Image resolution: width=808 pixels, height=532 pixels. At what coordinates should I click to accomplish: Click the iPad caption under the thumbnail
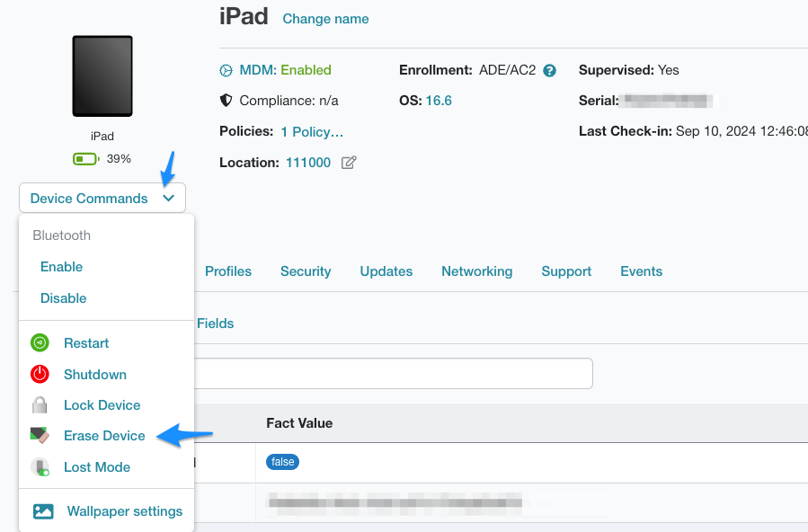pos(102,137)
